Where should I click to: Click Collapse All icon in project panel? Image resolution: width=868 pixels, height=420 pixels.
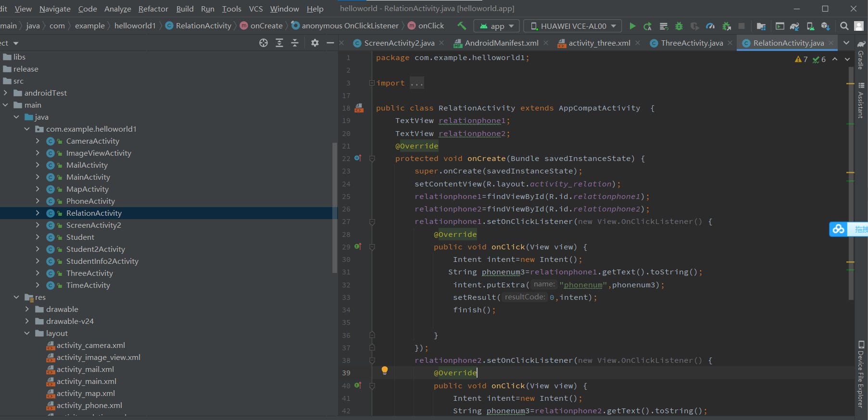pyautogui.click(x=295, y=43)
